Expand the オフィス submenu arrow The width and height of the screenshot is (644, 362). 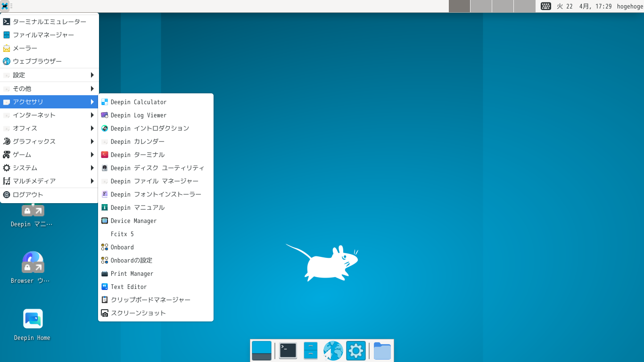coord(92,128)
